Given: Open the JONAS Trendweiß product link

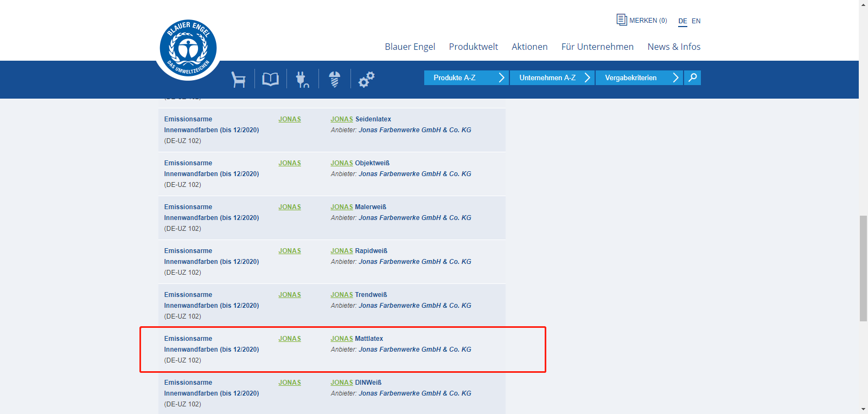Looking at the screenshot, I should click(x=359, y=295).
